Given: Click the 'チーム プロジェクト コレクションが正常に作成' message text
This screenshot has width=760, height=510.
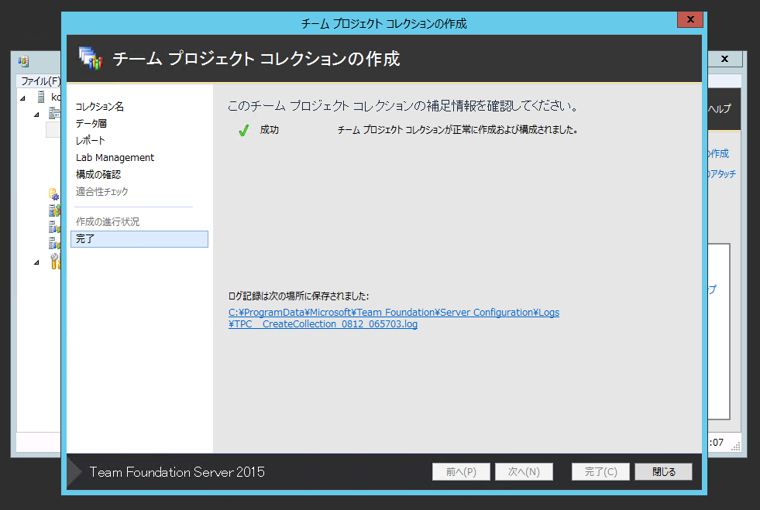Looking at the screenshot, I should coord(457,130).
